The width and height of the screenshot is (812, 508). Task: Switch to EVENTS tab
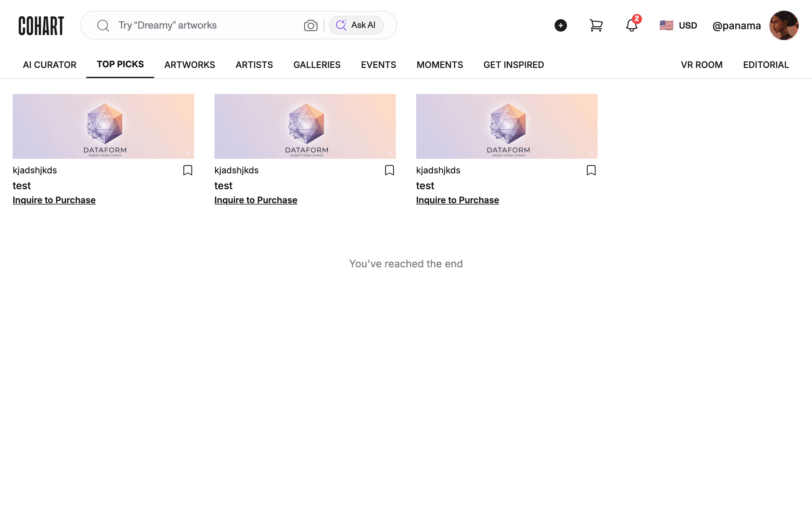378,64
